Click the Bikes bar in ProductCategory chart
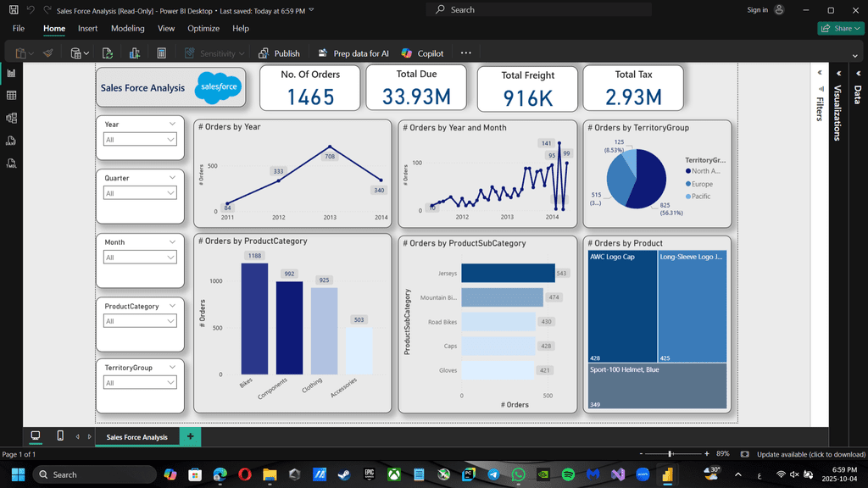The width and height of the screenshot is (868, 488). 254,318
